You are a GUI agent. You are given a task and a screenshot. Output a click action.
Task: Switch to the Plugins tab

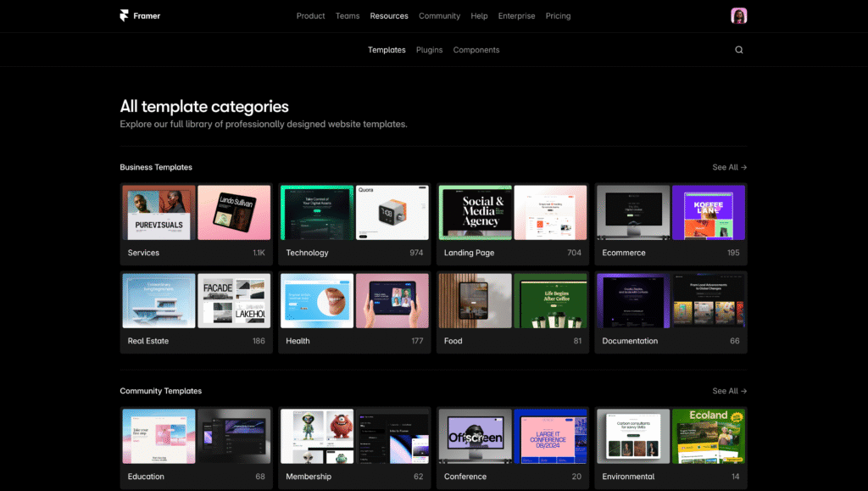click(x=429, y=50)
